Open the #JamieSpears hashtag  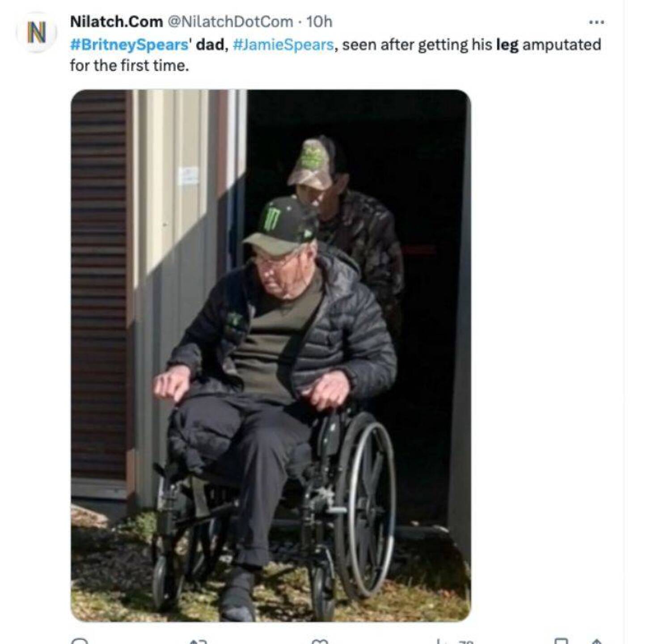point(283,45)
